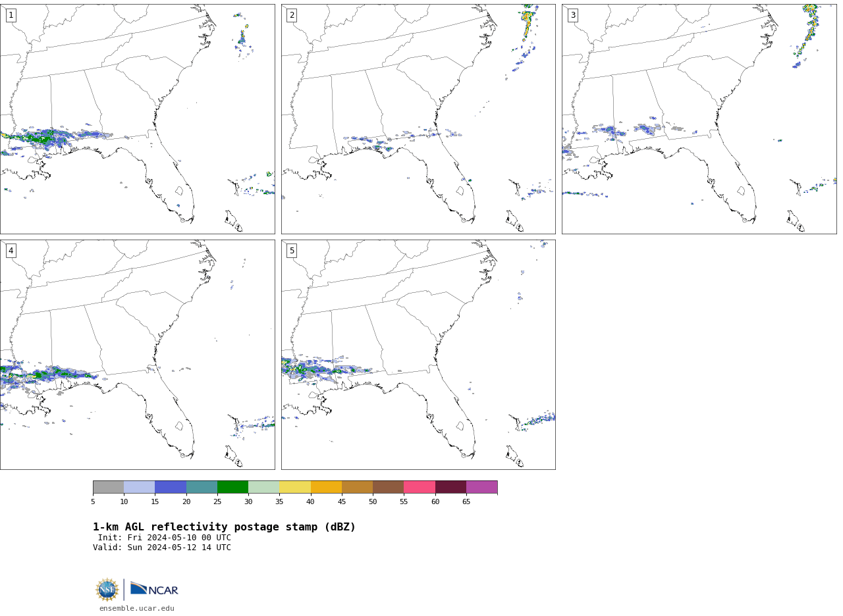
Task: Click the yellow 35-40 dBZ swatch
Action: (x=295, y=487)
